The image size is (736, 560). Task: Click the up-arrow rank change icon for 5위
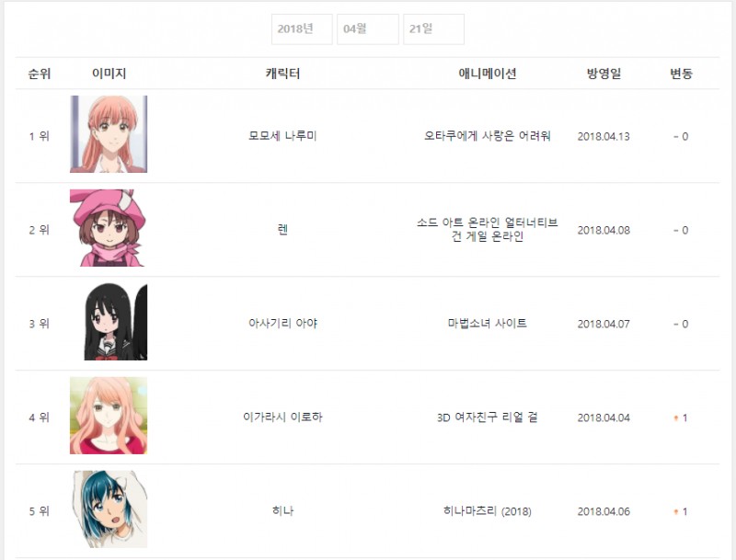click(x=676, y=511)
